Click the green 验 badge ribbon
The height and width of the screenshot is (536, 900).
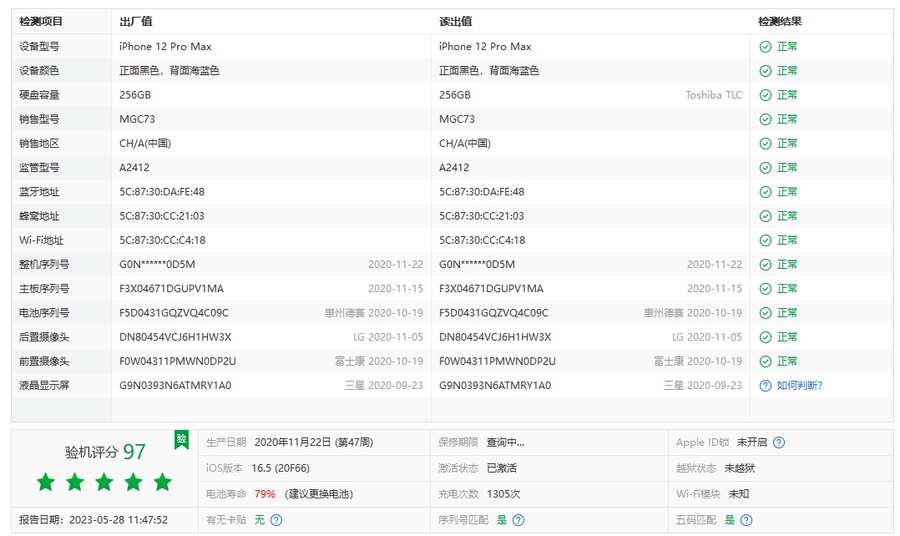[x=181, y=440]
